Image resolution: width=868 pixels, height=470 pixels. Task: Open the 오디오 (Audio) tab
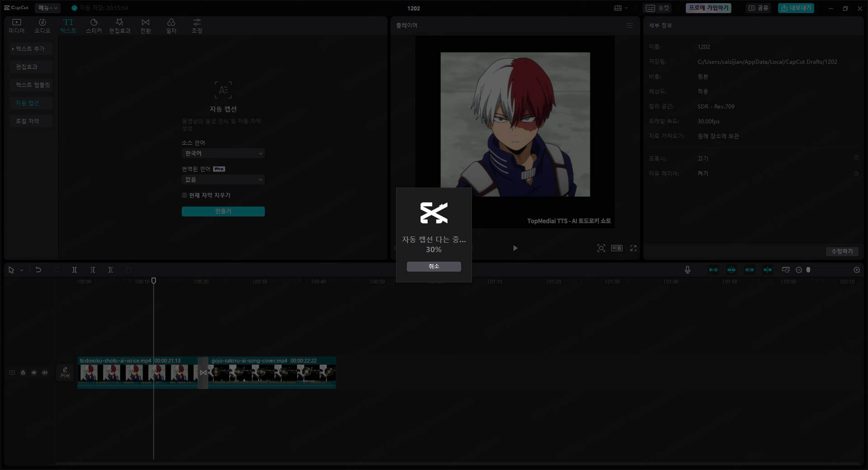(x=42, y=26)
